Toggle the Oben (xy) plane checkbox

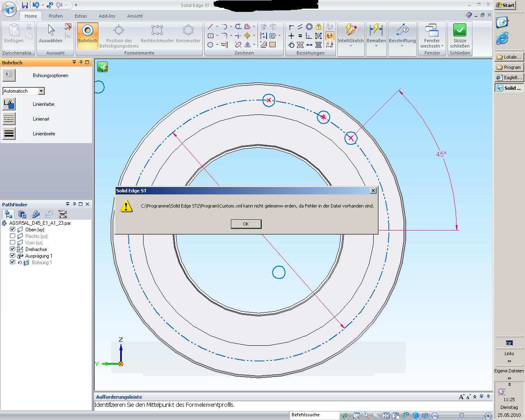(x=12, y=229)
